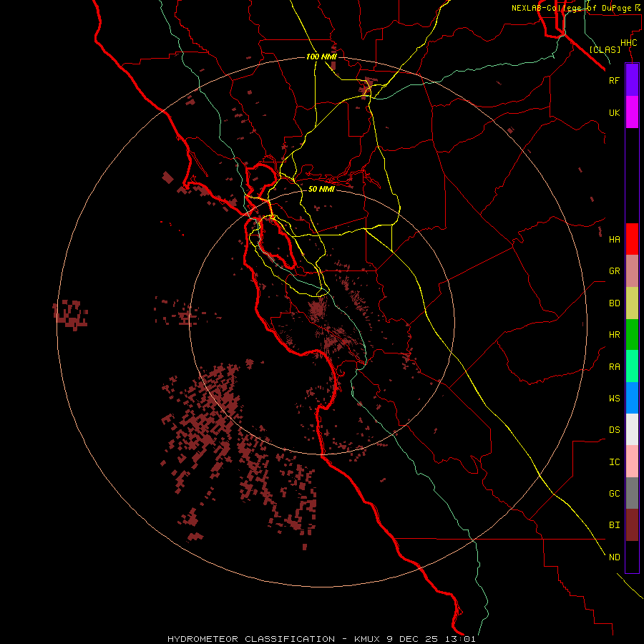This screenshot has width=644, height=644.
Task: Click the magenta UK color swatch
Action: 632,112
